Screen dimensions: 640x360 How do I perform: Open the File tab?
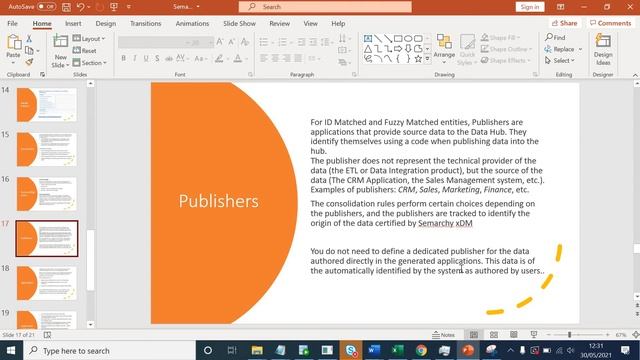click(12, 24)
